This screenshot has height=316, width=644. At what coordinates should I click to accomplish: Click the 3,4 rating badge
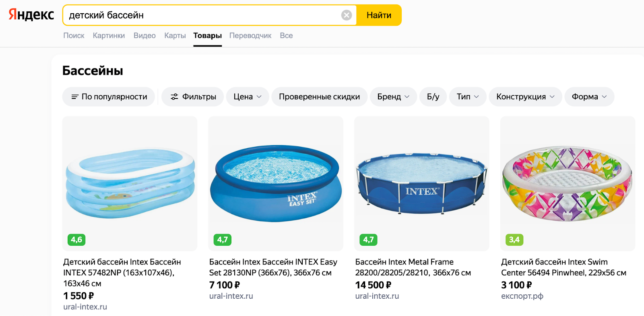514,240
